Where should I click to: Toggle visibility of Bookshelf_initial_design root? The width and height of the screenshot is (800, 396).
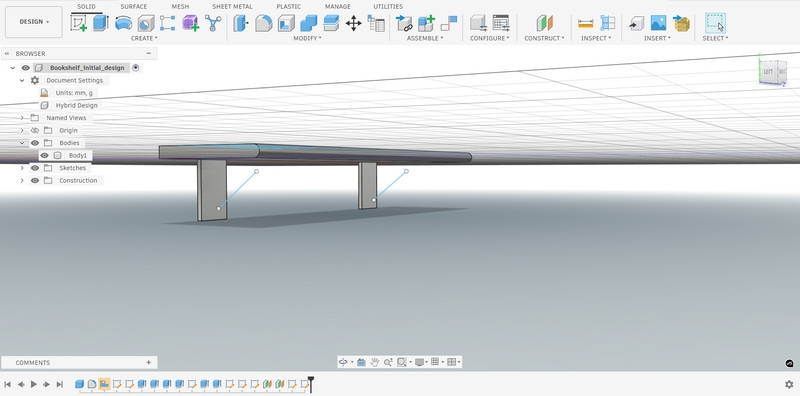coord(26,68)
